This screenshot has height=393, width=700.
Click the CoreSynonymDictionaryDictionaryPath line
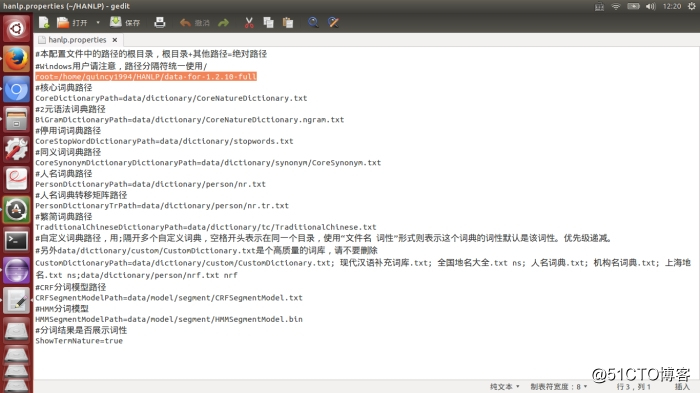(208, 163)
